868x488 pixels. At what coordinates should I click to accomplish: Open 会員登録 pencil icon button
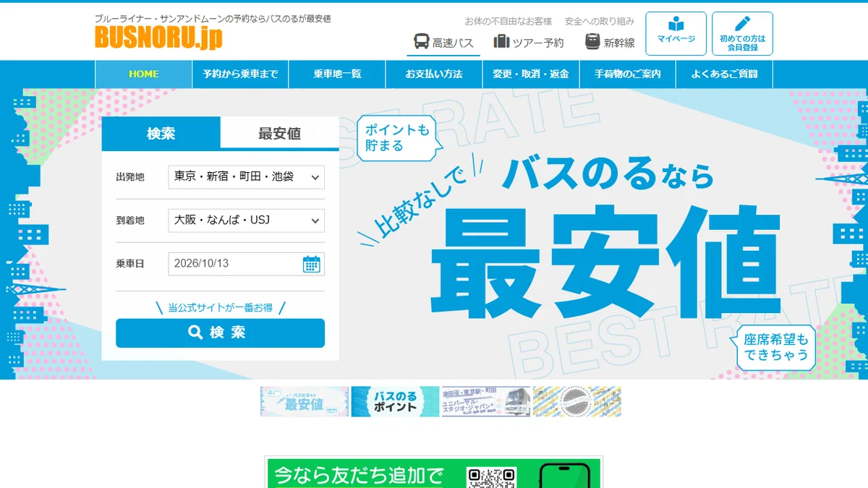742,33
